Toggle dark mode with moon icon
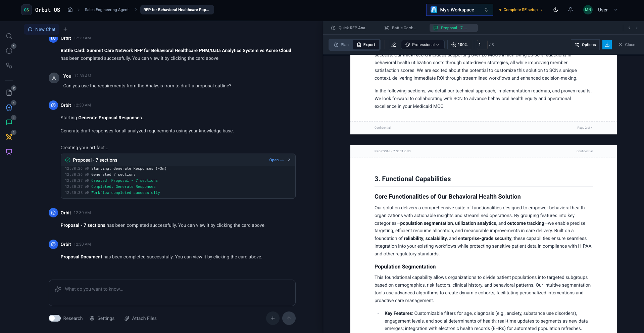 coord(555,10)
